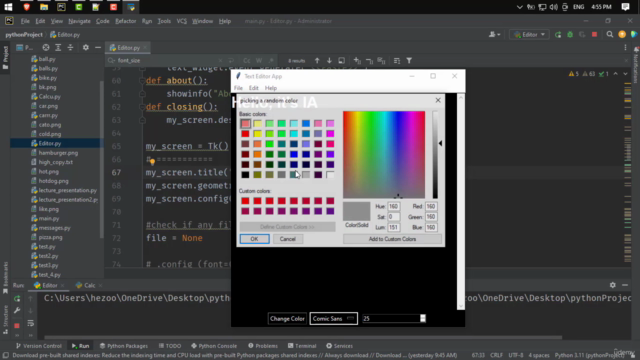Click the luminosity slider bar
The width and height of the screenshot is (640, 360).
pyautogui.click(x=435, y=154)
